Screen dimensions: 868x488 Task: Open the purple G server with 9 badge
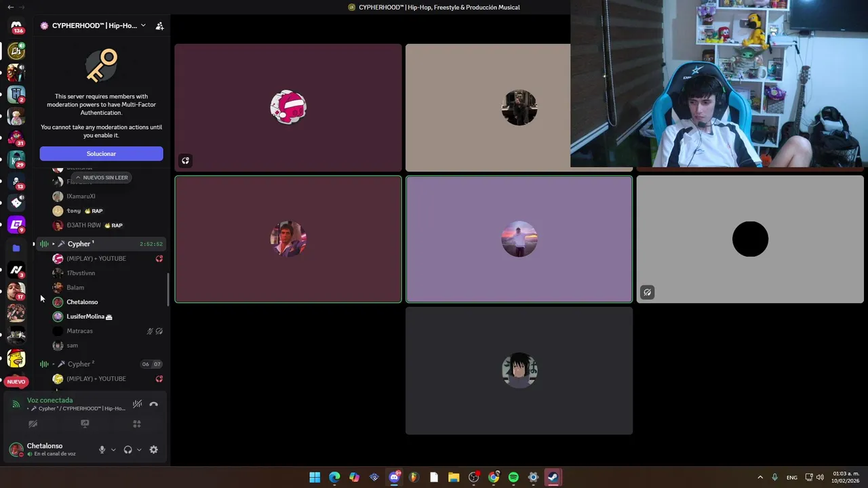coord(16,224)
